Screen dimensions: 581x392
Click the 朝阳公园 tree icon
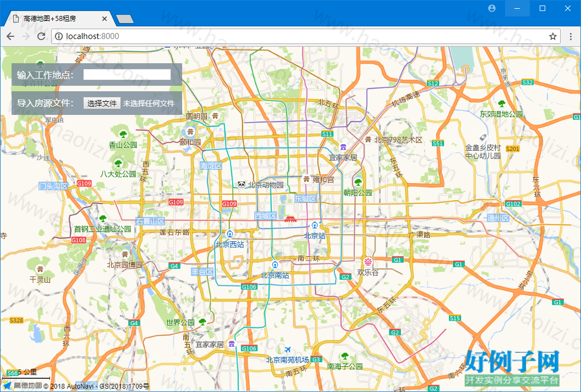click(x=358, y=182)
